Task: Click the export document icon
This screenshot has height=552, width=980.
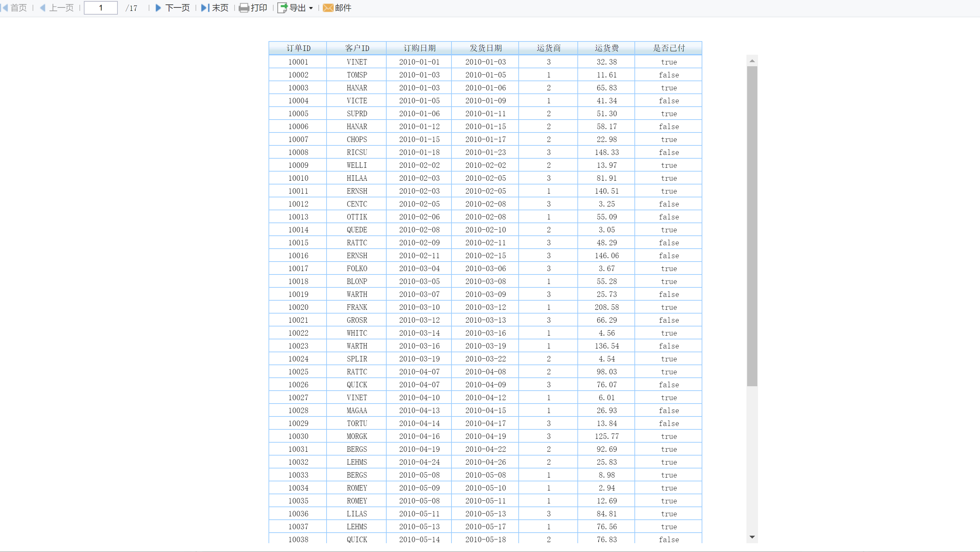Action: tap(282, 8)
